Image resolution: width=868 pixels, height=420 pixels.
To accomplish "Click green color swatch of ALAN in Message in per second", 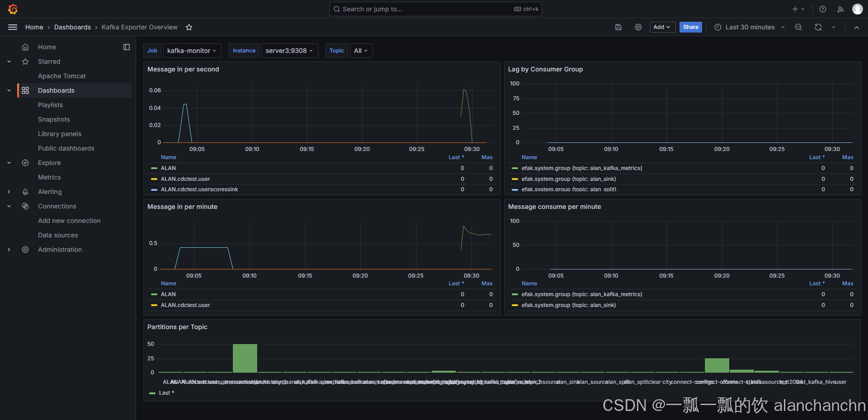I will pyautogui.click(x=154, y=168).
